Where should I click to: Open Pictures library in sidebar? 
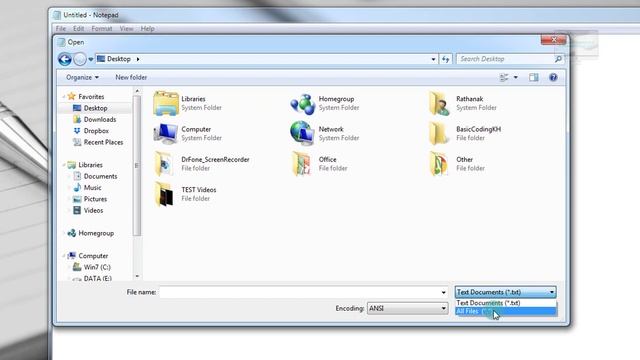90,199
